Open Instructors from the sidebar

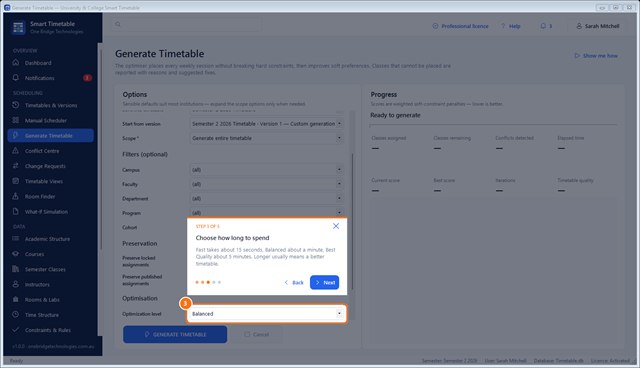pyautogui.click(x=51, y=284)
